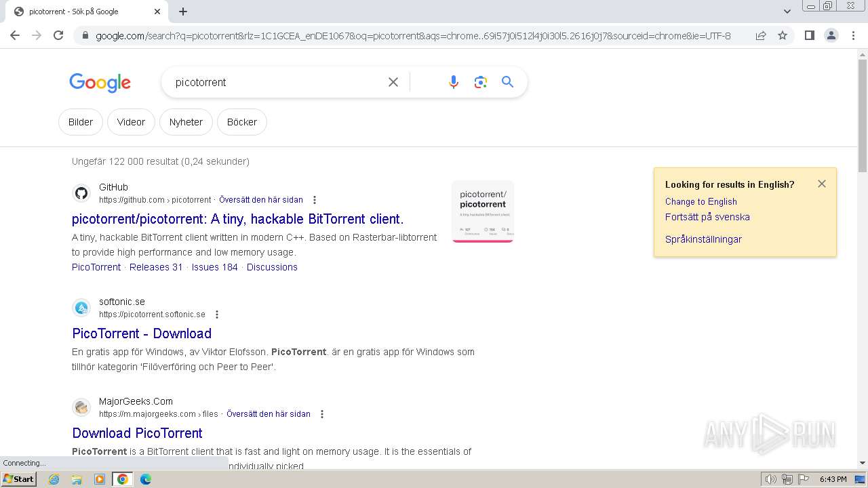Screen dimensions: 868x488
Task: Start voice search with the microphone icon
Action: click(454, 82)
